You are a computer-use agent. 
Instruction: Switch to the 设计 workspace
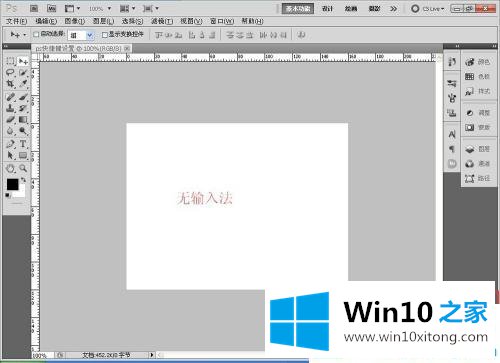click(x=327, y=9)
